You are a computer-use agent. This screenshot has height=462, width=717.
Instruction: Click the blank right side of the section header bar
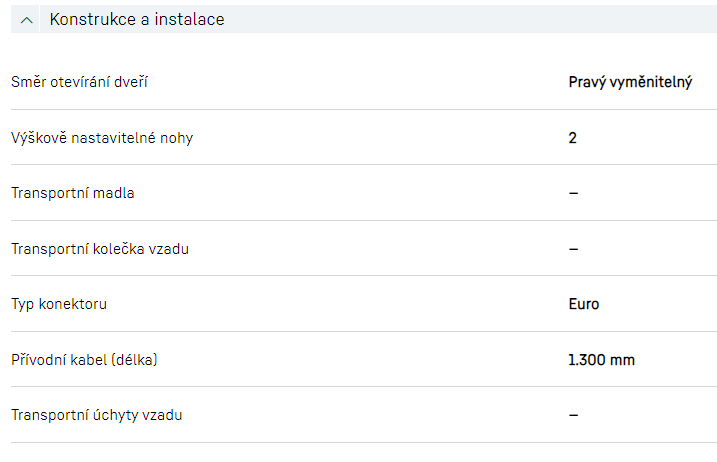pyautogui.click(x=500, y=19)
